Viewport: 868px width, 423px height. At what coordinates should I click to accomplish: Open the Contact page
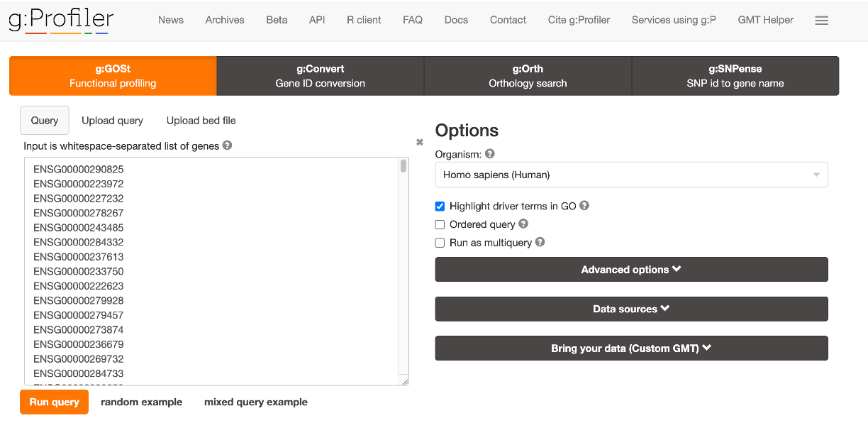coord(508,20)
